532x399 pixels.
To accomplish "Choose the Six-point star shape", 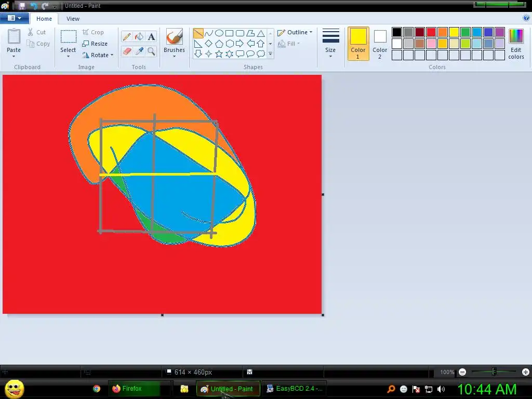I will click(x=229, y=54).
